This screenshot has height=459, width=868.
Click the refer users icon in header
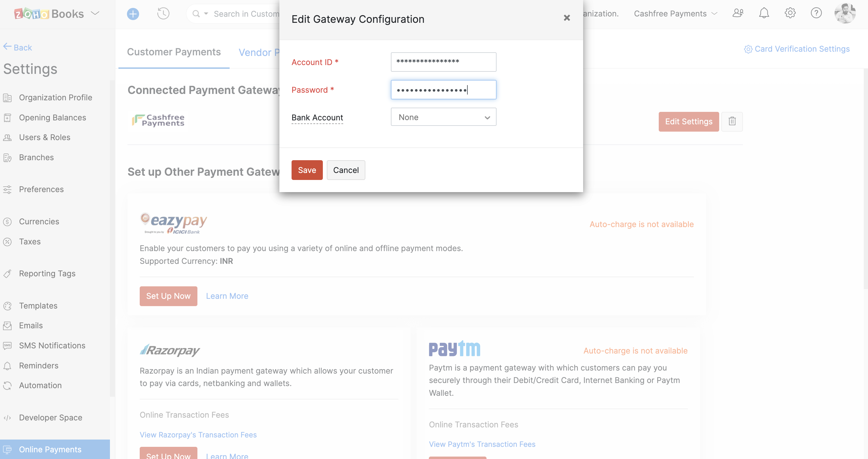click(737, 13)
